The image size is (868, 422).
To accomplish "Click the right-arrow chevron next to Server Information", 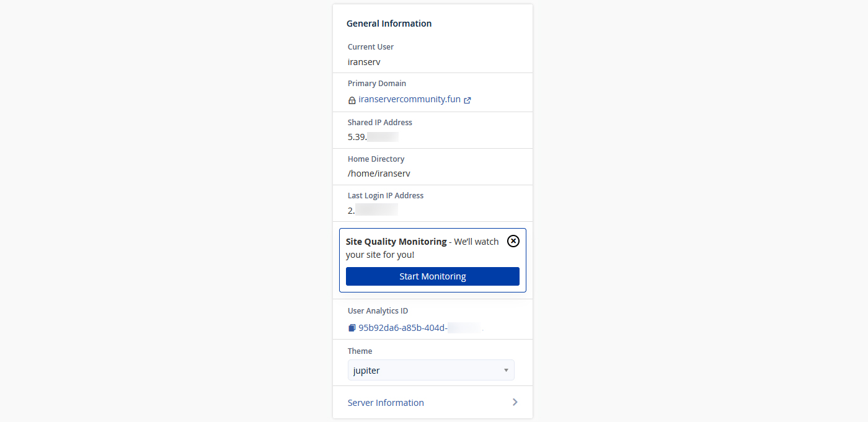I will click(515, 402).
